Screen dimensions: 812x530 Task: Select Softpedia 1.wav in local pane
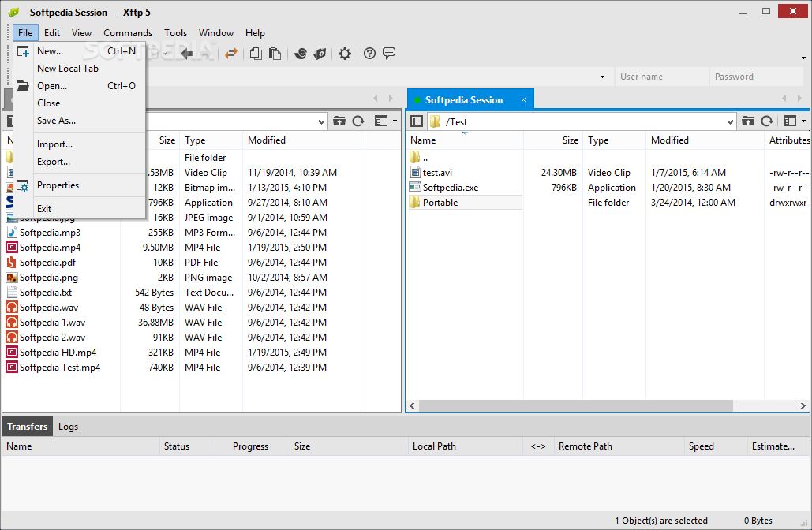pos(52,323)
